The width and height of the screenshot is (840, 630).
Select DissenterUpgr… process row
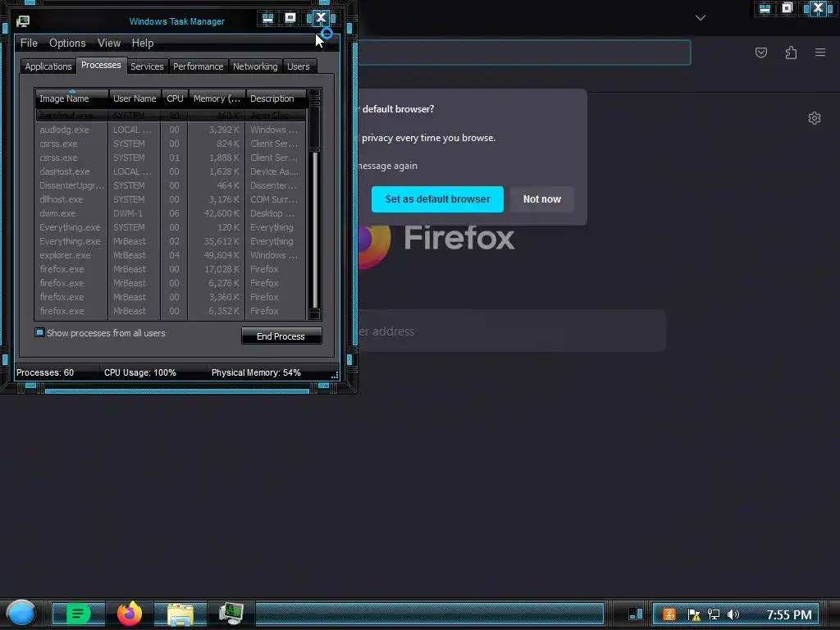click(171, 185)
